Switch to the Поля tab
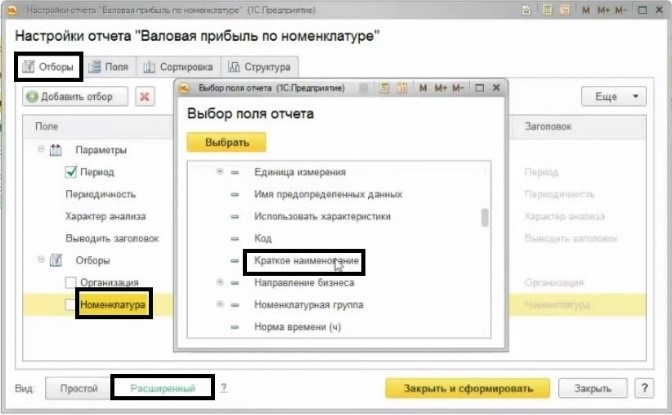Viewport: 672px width, 415px height. pyautogui.click(x=108, y=67)
